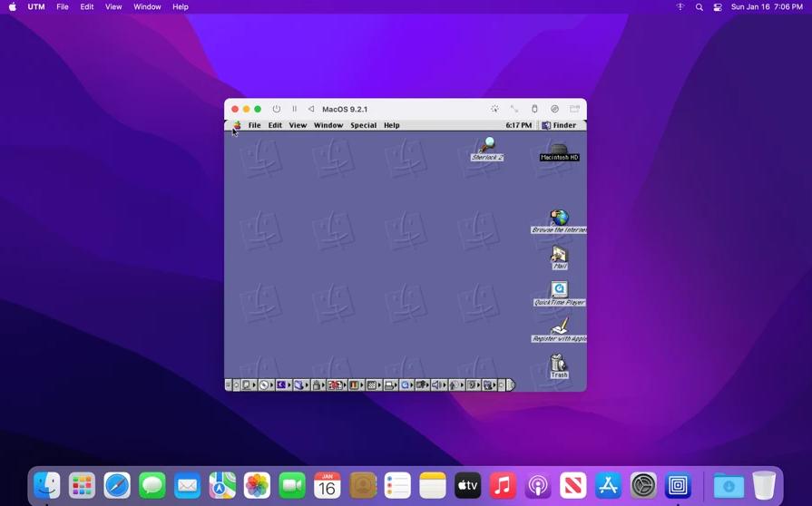
Task: Open the rainbow Apple menu in Mac OS 9
Action: (237, 125)
